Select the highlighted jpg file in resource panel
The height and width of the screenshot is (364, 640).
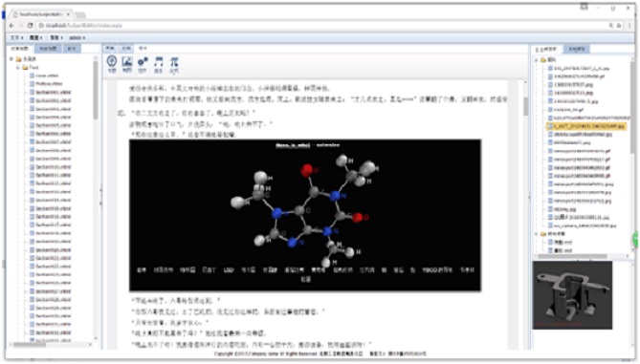[585, 126]
